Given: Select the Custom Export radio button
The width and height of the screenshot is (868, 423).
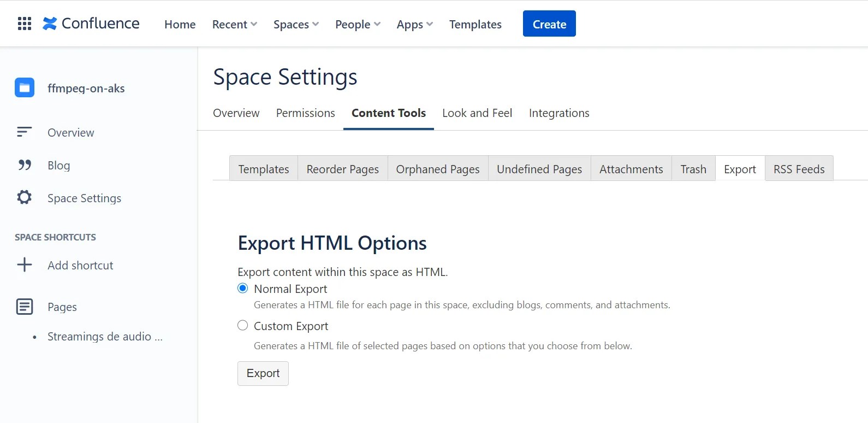Looking at the screenshot, I should [x=243, y=326].
